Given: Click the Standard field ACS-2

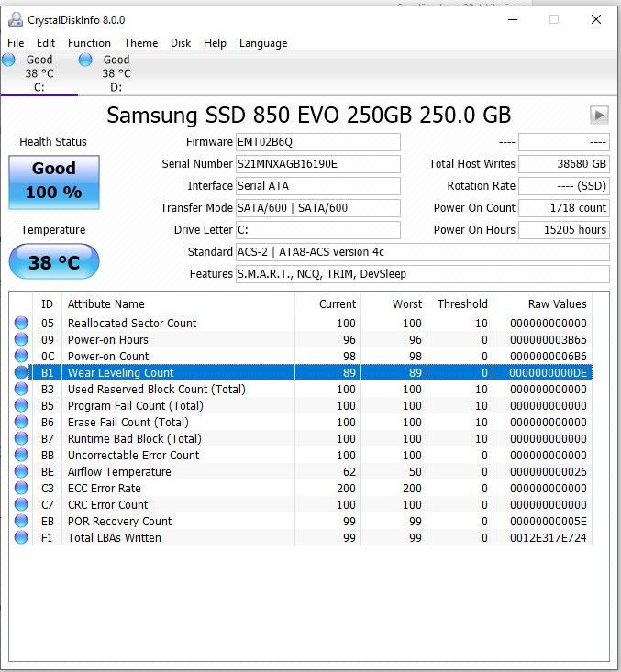Looking at the screenshot, I should 423,252.
